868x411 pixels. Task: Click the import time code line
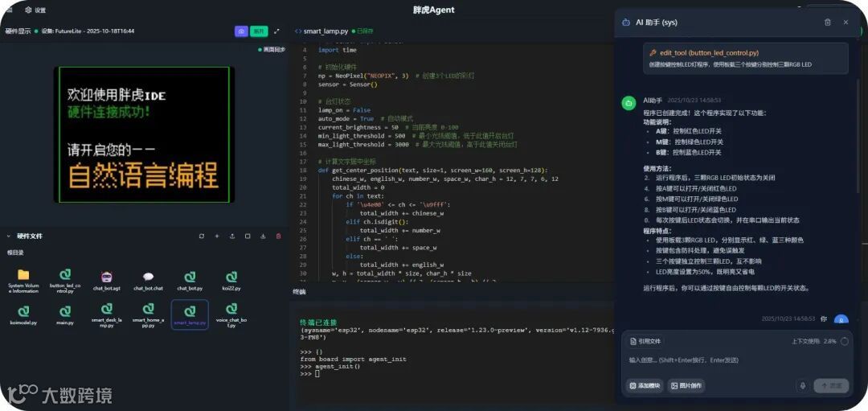point(337,50)
